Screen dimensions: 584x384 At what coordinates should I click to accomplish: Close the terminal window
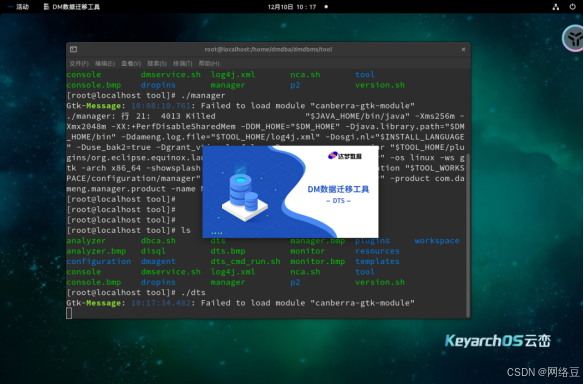463,49
